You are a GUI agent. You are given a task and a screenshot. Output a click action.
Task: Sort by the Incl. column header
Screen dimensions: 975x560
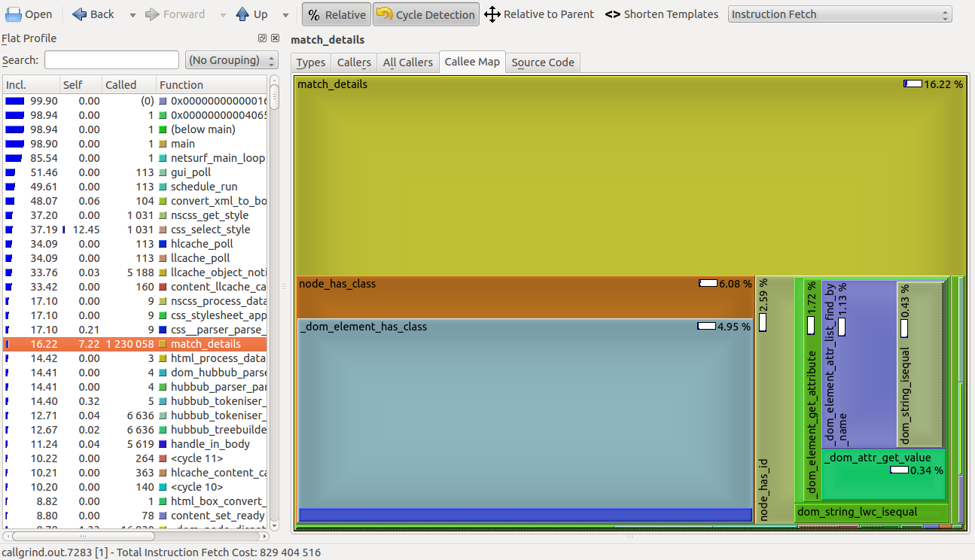click(x=31, y=84)
